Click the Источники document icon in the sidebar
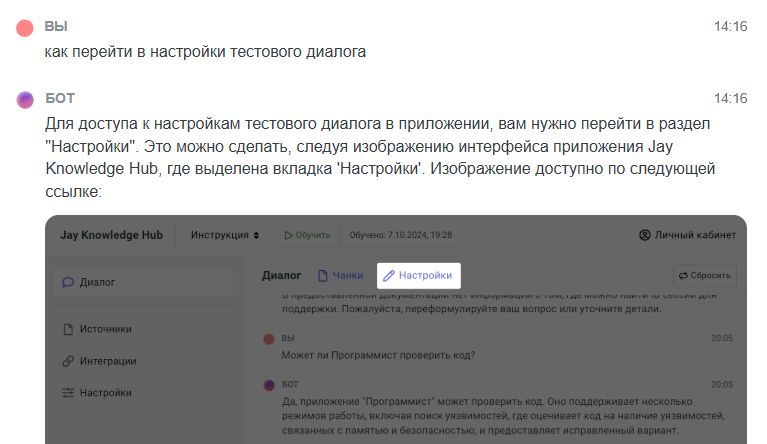 coord(68,329)
